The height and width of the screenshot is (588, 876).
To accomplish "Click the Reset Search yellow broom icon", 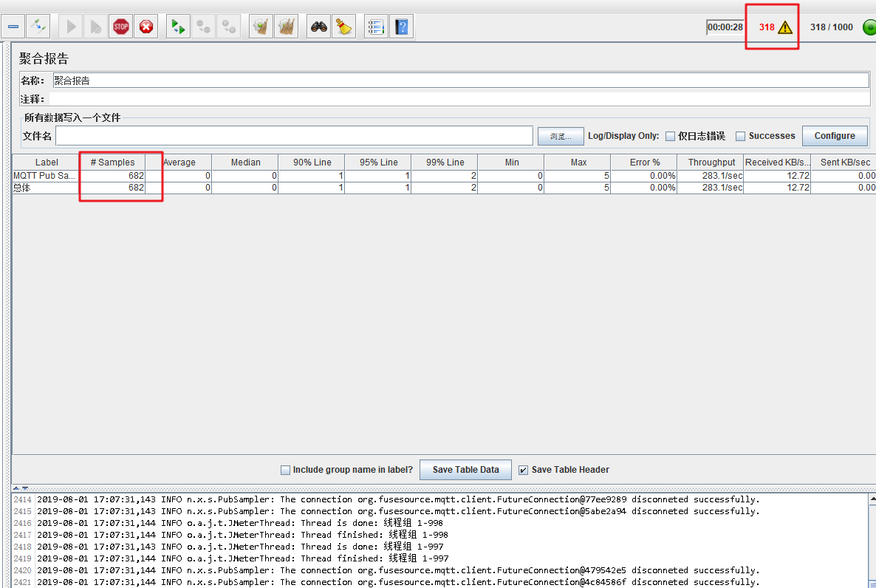I will tap(343, 27).
